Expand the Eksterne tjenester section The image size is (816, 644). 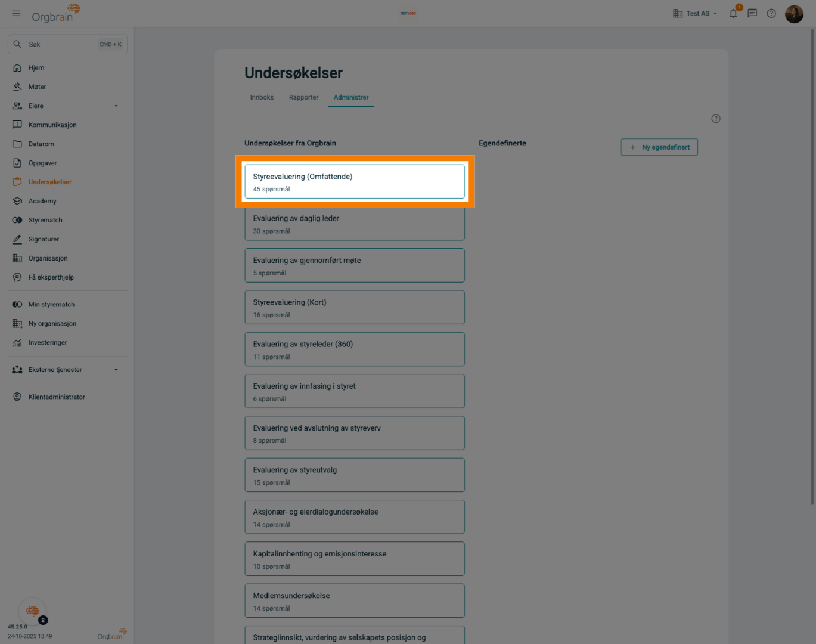(x=117, y=369)
